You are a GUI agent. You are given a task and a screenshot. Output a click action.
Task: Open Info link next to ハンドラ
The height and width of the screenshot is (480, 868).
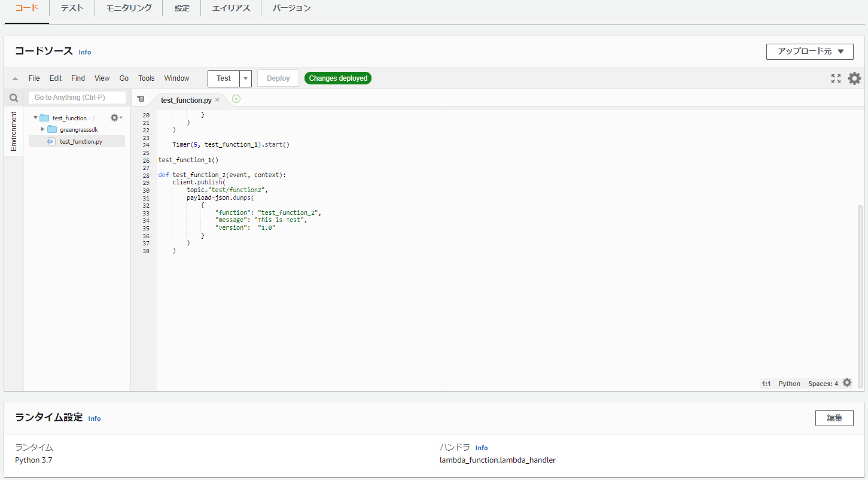[x=482, y=448]
